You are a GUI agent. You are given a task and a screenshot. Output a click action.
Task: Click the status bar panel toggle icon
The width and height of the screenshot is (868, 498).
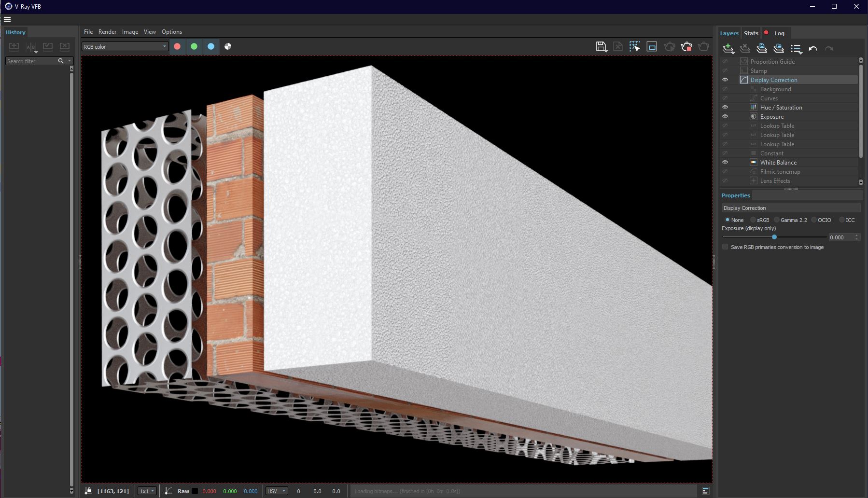tap(706, 491)
